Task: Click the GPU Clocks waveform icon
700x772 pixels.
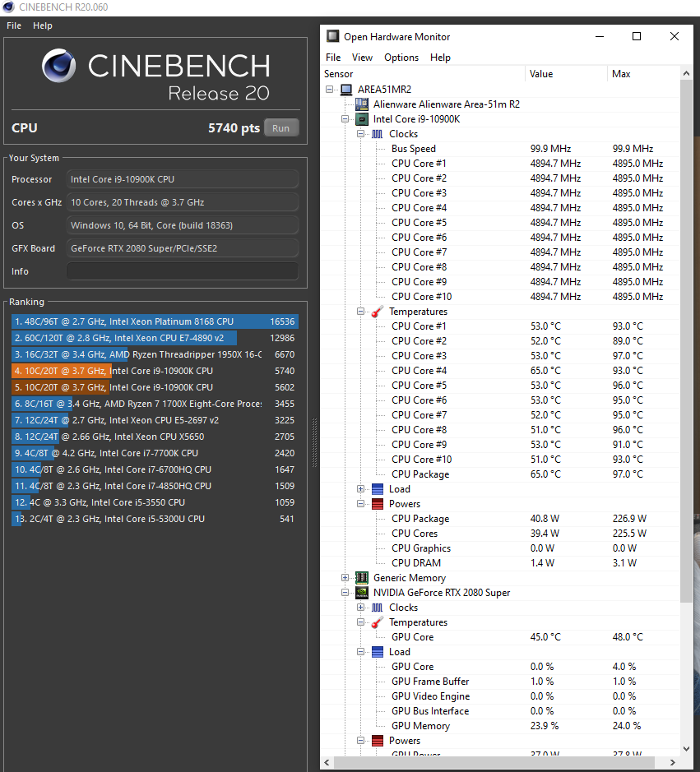Action: coord(378,608)
